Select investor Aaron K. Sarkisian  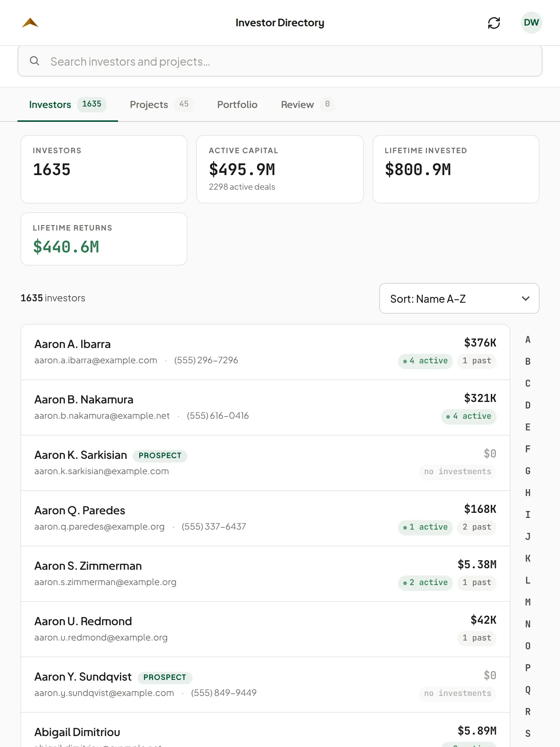(x=265, y=463)
